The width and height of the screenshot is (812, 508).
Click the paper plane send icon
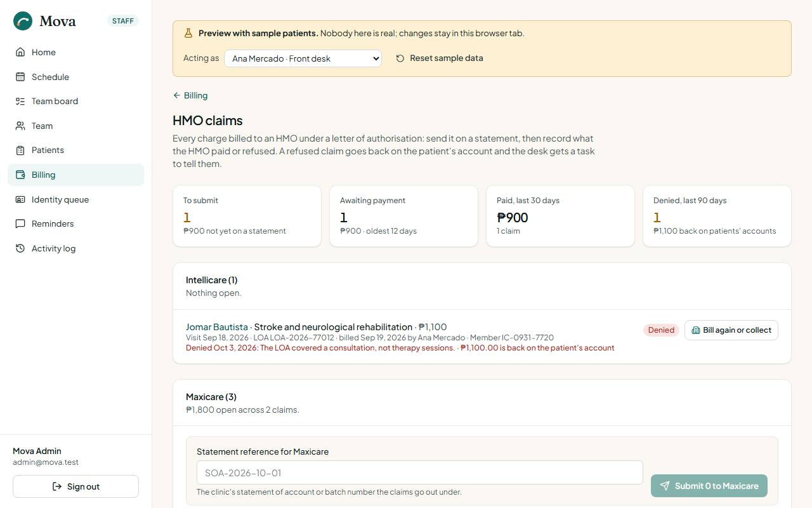point(664,486)
